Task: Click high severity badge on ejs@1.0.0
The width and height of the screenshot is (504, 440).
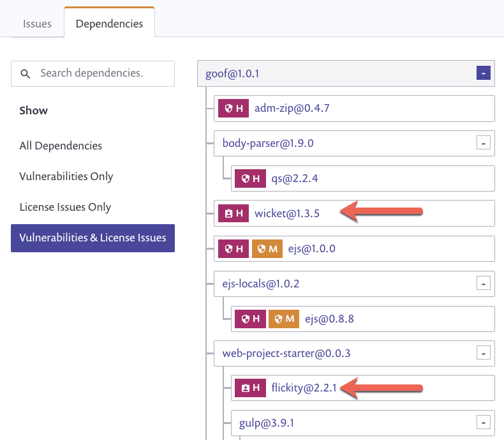Action: (x=233, y=248)
